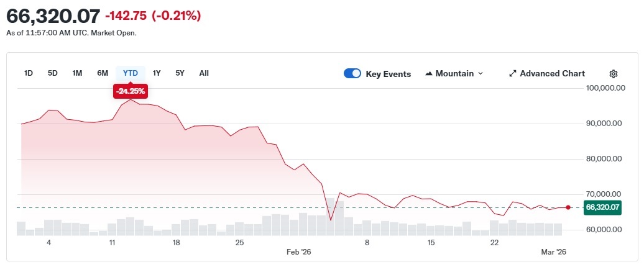Screen dimensions: 644x267
Task: Show the 1M time range
Action: coord(77,73)
